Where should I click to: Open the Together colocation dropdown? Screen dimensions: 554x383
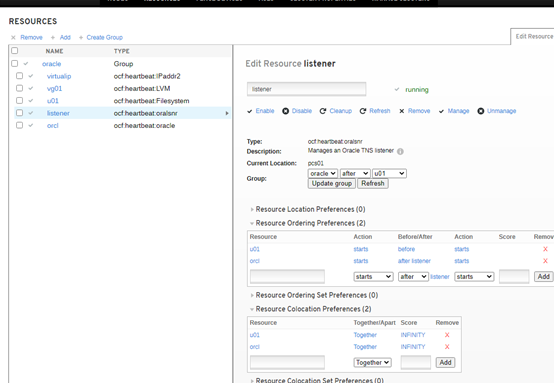(x=372, y=363)
